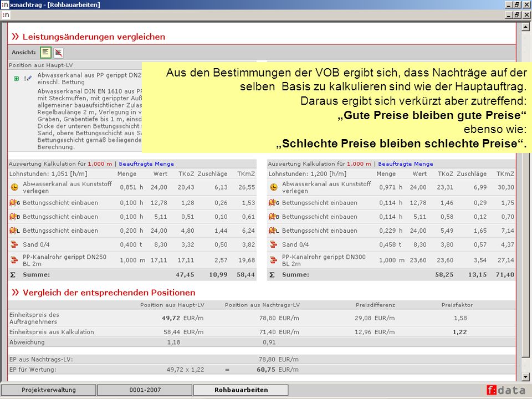
Task: Click the L equipment icon in left Bettungsschicht row
Action: point(14,231)
